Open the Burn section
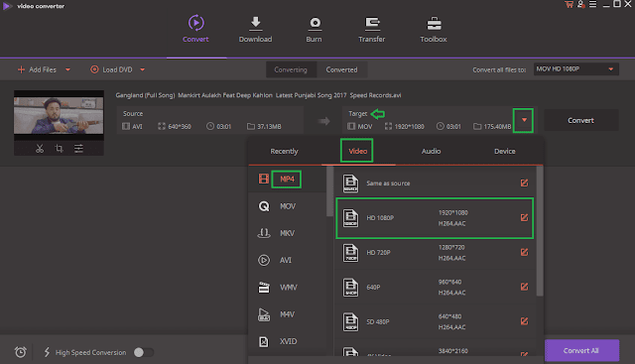Screen dimensions: 635x364 (314, 29)
